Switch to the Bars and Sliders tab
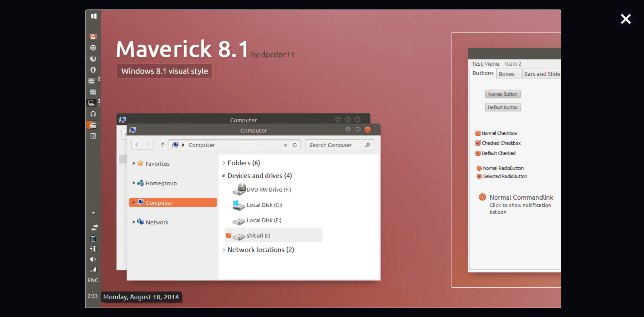The image size is (644, 317). pos(542,74)
